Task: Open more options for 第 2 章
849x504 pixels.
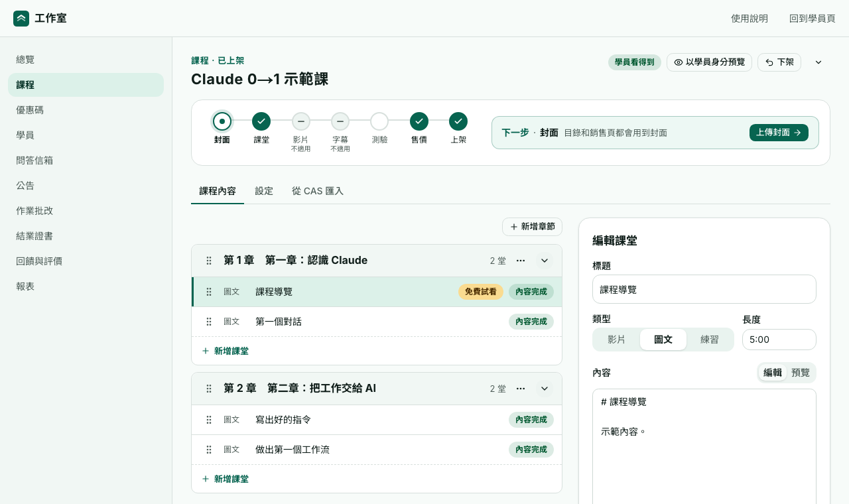Action: (x=521, y=389)
